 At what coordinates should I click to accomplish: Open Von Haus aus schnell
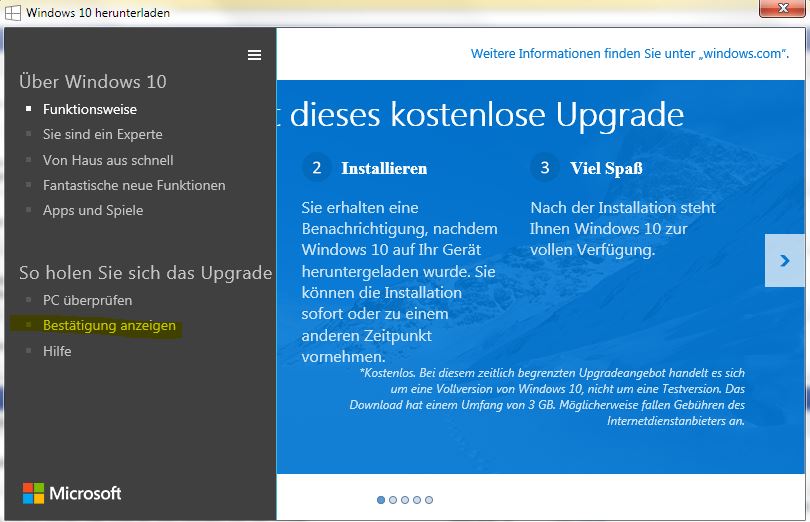[x=108, y=160]
